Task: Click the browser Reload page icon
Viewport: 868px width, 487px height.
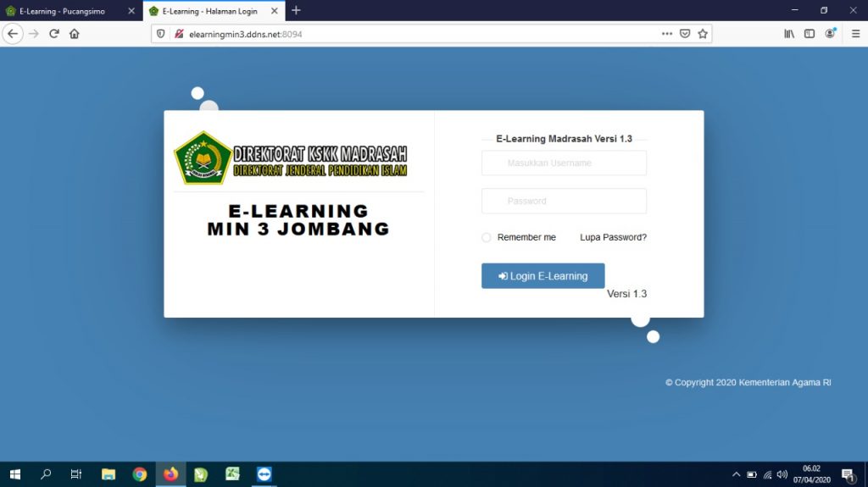Action: click(x=54, y=34)
